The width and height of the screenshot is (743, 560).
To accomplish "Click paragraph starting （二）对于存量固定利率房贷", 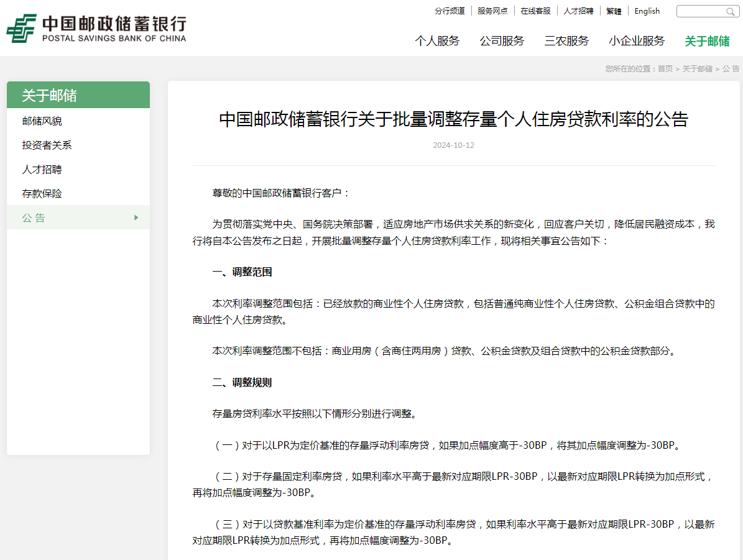I will click(453, 484).
